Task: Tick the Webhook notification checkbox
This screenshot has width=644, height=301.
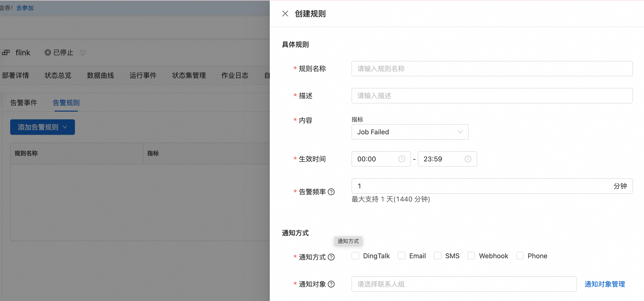Action: coord(471,256)
